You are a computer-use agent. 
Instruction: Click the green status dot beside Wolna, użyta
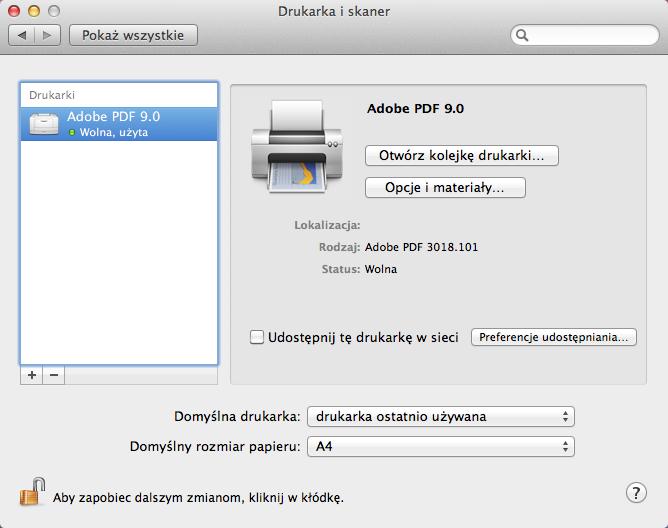click(x=72, y=133)
